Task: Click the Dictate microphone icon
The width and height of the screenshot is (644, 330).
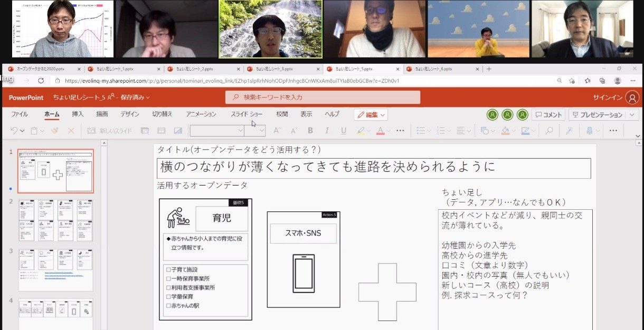Action: coord(590,131)
